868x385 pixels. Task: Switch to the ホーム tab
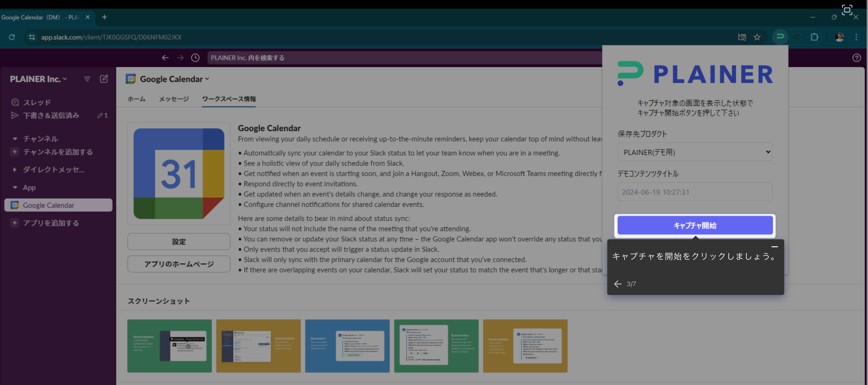point(136,99)
